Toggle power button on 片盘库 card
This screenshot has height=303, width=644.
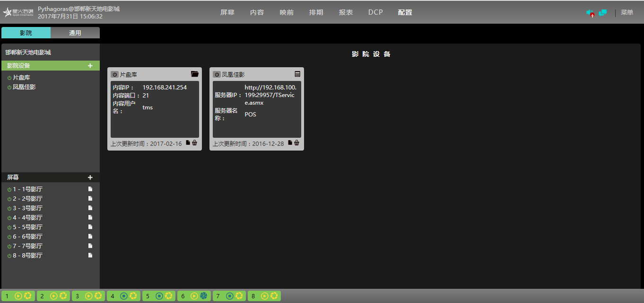114,74
